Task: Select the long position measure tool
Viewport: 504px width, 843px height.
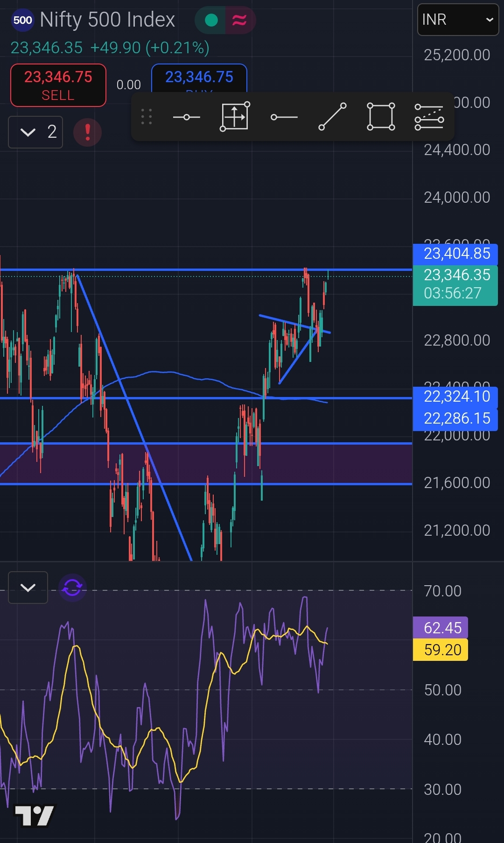Action: (235, 117)
